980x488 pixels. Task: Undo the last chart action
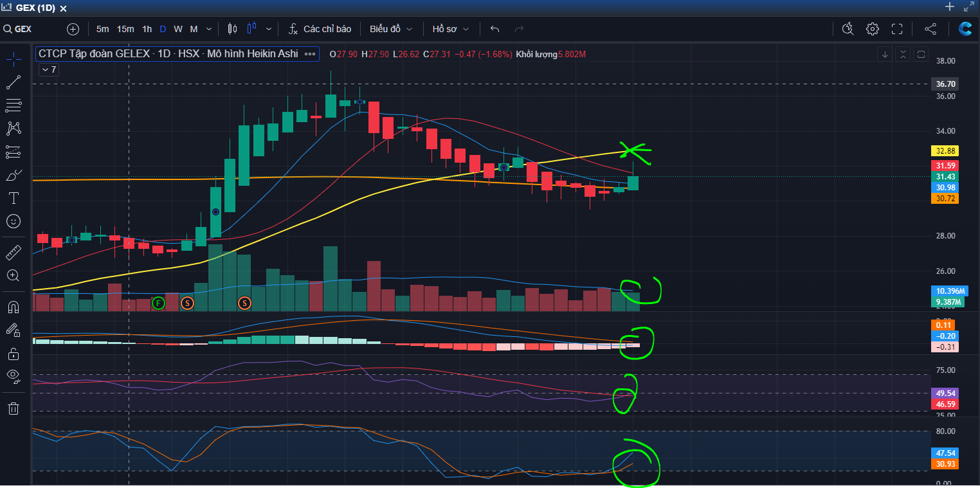pyautogui.click(x=495, y=29)
